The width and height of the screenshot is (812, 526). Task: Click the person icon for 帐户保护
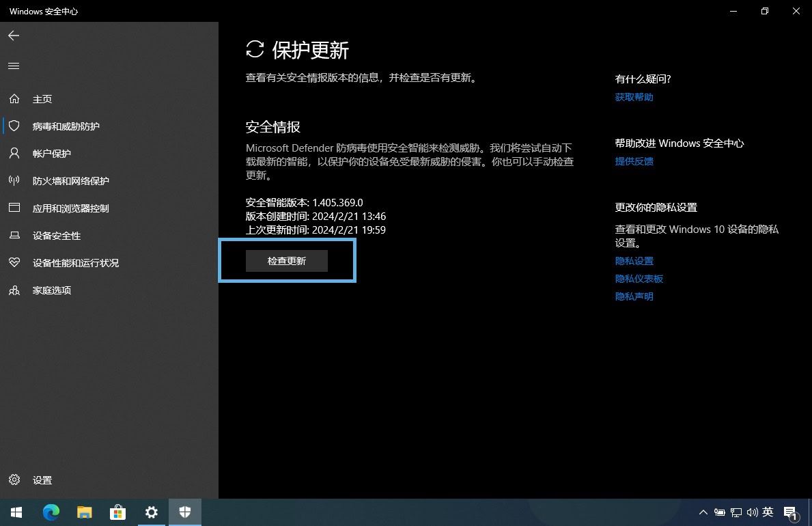pos(14,154)
